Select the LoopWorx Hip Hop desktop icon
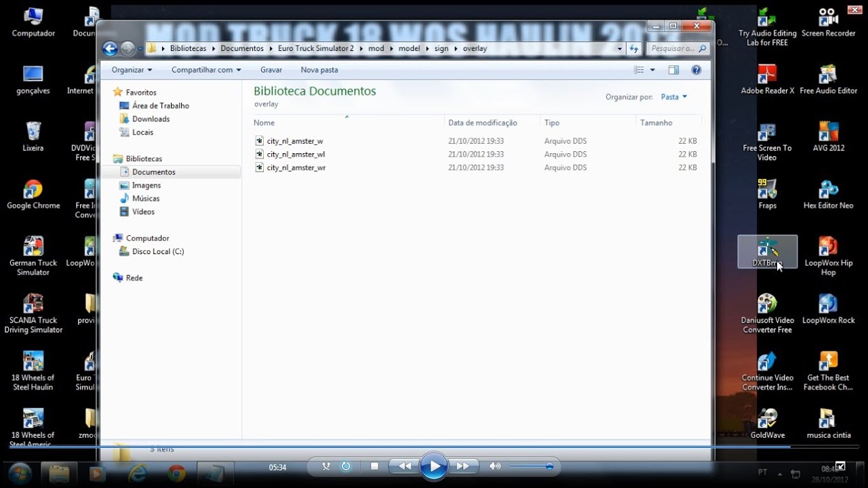 (x=828, y=256)
